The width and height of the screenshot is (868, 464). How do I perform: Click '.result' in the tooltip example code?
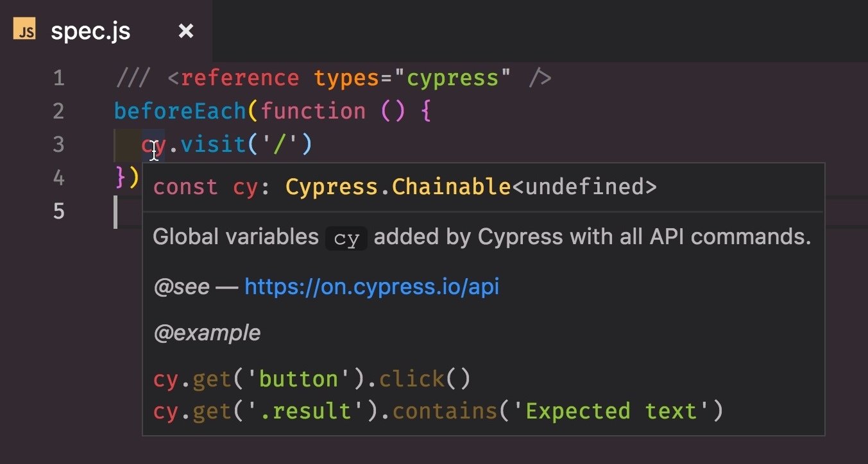coord(304,411)
